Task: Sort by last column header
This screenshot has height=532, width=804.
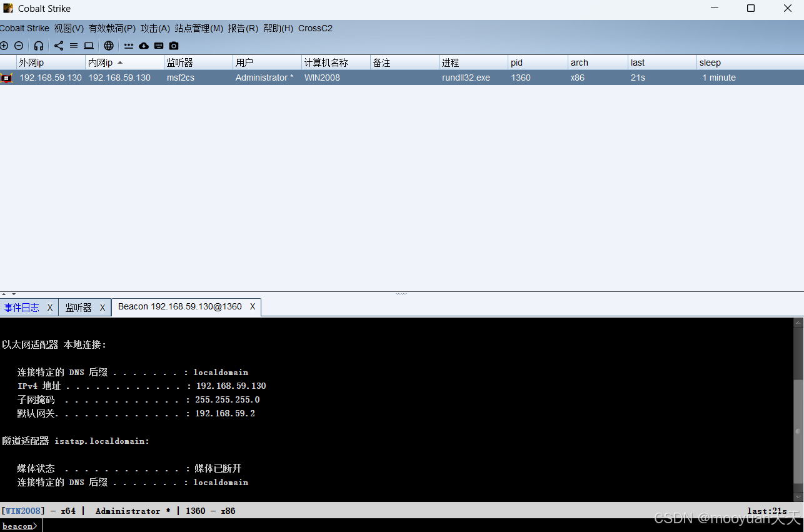Action: pos(662,63)
